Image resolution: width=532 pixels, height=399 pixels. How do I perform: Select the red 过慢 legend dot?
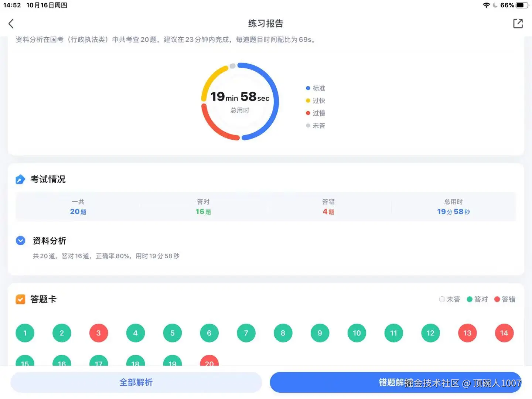coord(308,113)
